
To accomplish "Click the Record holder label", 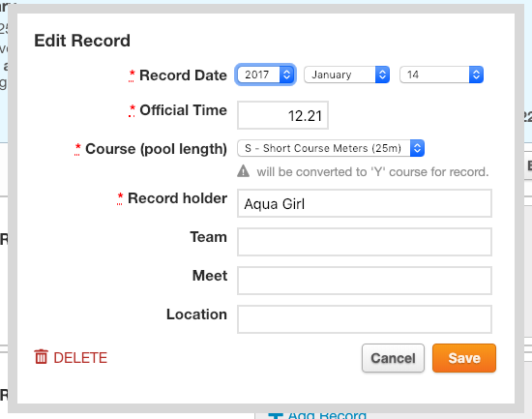I will (x=177, y=198).
